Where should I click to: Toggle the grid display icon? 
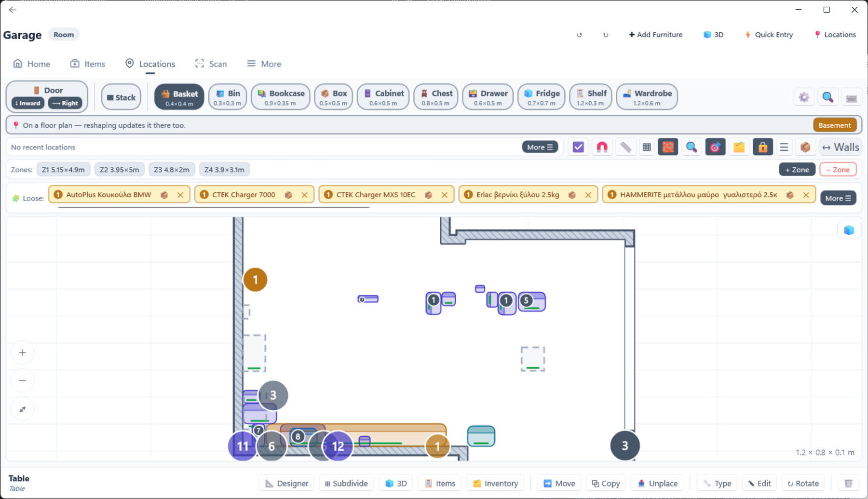click(647, 147)
